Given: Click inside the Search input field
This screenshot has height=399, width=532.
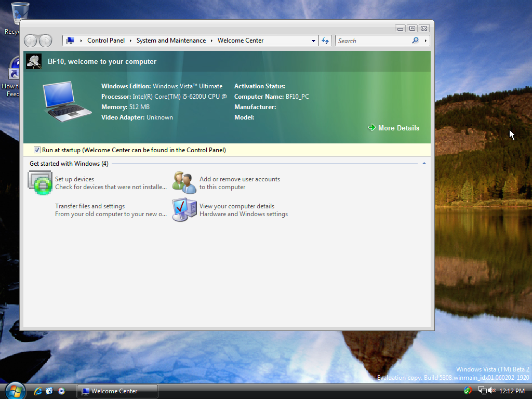Looking at the screenshot, I should 373,41.
